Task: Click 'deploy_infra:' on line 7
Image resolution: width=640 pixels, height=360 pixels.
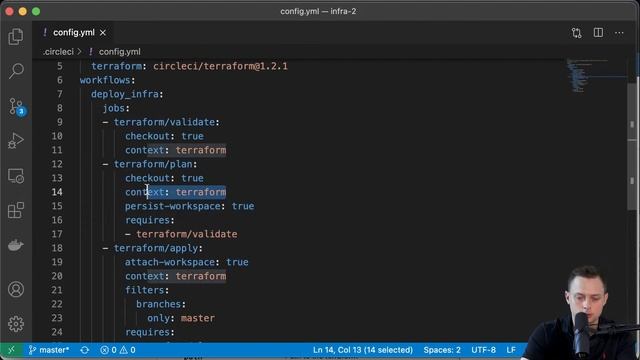Action: click(x=127, y=94)
